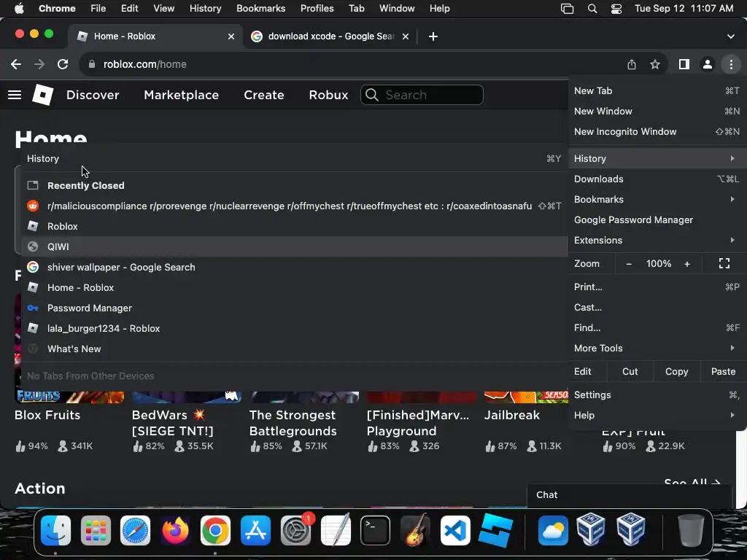This screenshot has width=747, height=560.
Task: Open Chrome Settings from menu
Action: [657, 395]
